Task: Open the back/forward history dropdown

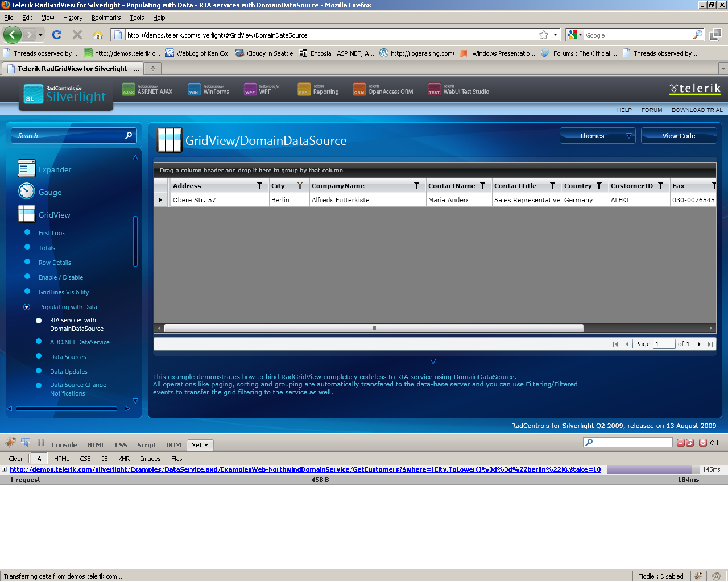Action: pyautogui.click(x=40, y=35)
